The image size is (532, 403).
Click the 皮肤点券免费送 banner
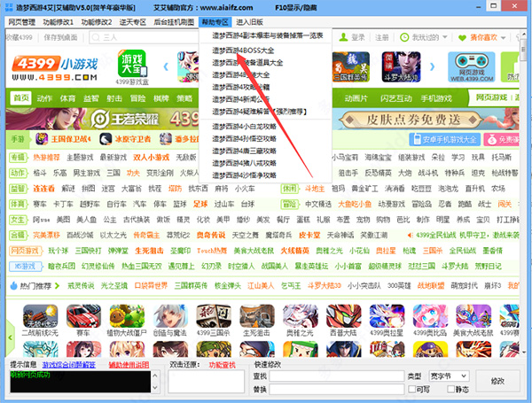point(412,120)
